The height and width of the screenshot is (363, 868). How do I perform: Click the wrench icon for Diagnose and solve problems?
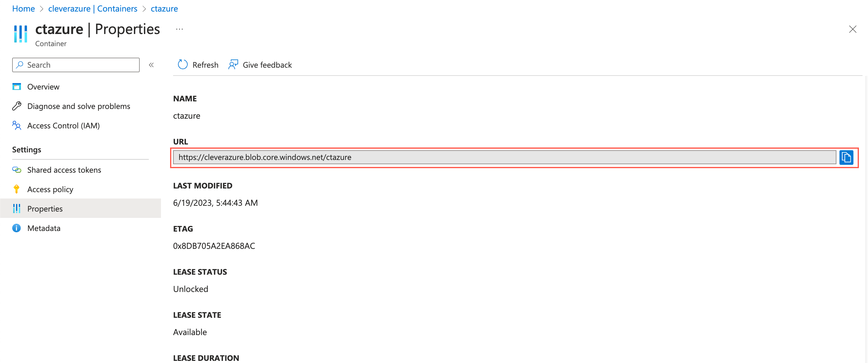tap(16, 106)
